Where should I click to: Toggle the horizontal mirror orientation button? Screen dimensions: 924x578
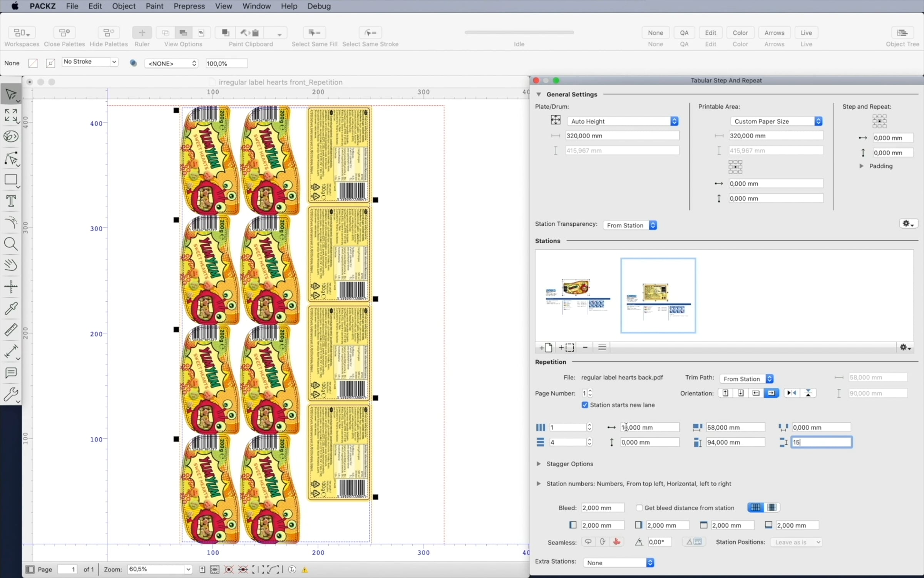point(792,393)
